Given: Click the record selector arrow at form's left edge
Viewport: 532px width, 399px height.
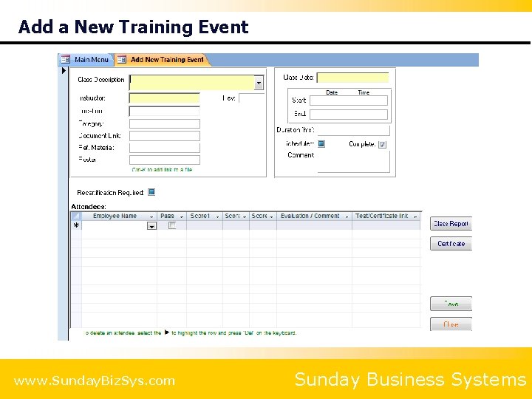Looking at the screenshot, I should pyautogui.click(x=64, y=71).
